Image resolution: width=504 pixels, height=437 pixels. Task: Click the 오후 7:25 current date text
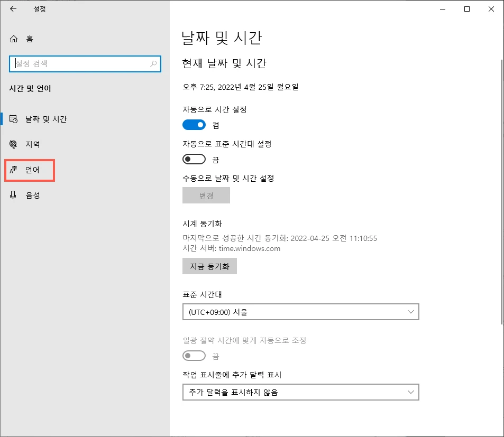pos(241,87)
